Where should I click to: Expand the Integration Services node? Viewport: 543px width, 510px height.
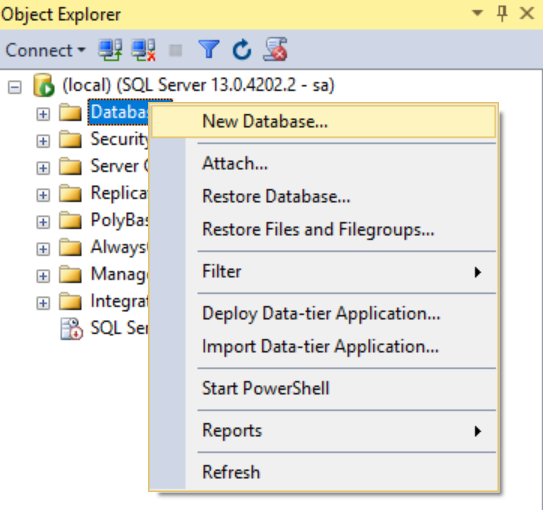pyautogui.click(x=43, y=303)
